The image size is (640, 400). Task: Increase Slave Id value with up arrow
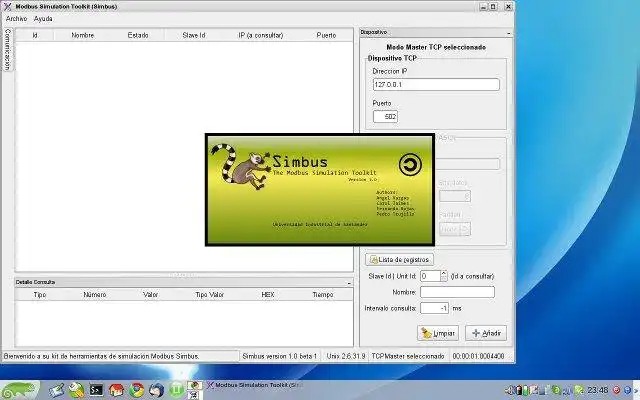click(x=444, y=273)
